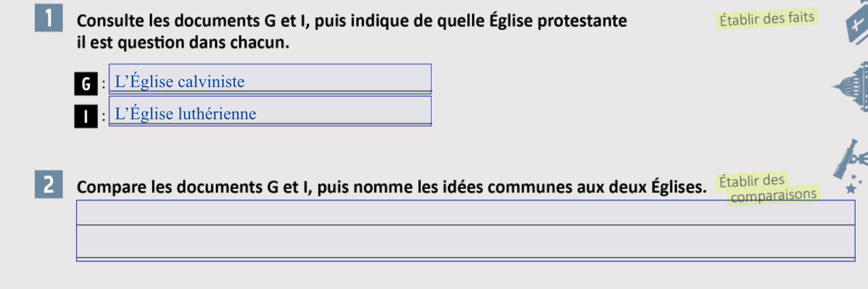The image size is (868, 289).
Task: Focus the second empty line of answer 2
Action: coord(465,242)
